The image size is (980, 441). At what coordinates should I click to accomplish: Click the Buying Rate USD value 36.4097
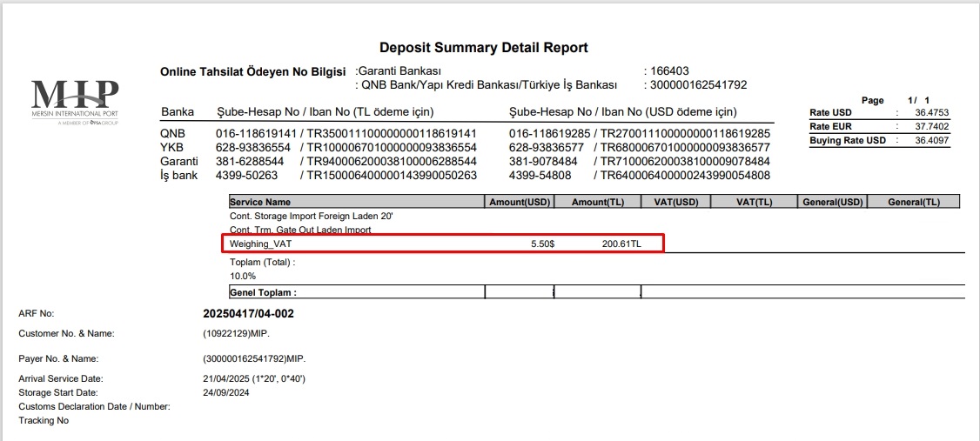(930, 140)
